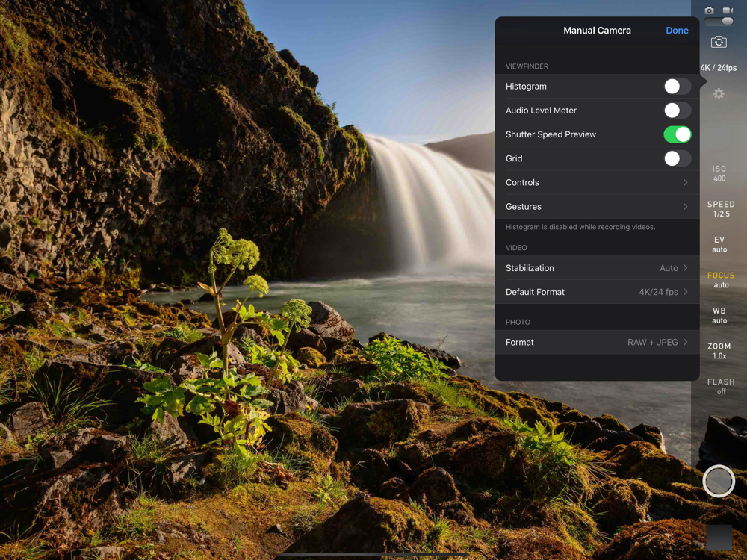The width and height of the screenshot is (747, 560).
Task: Tap Done to close settings
Action: pyautogui.click(x=677, y=31)
